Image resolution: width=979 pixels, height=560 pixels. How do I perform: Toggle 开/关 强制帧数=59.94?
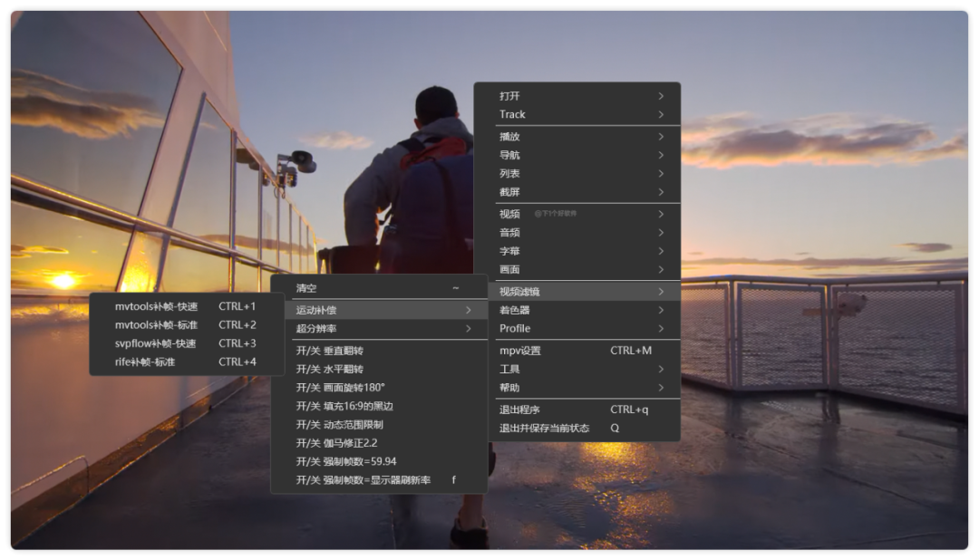coord(379,462)
